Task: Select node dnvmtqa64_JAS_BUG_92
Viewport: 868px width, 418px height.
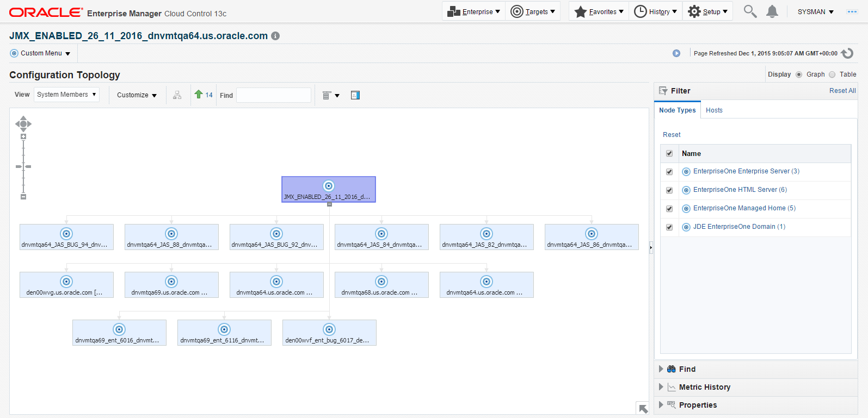Action: click(276, 237)
